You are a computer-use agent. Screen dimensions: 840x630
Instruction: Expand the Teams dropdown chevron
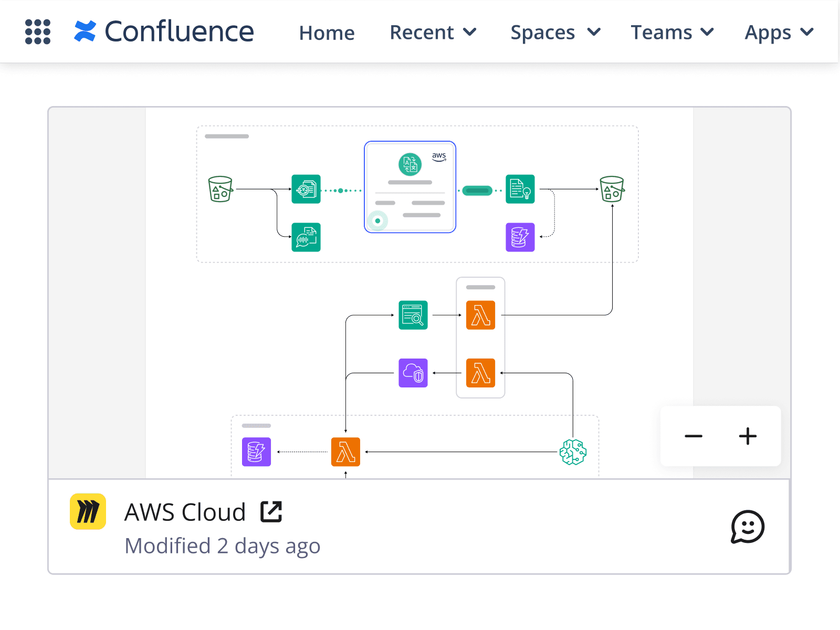[x=708, y=33]
